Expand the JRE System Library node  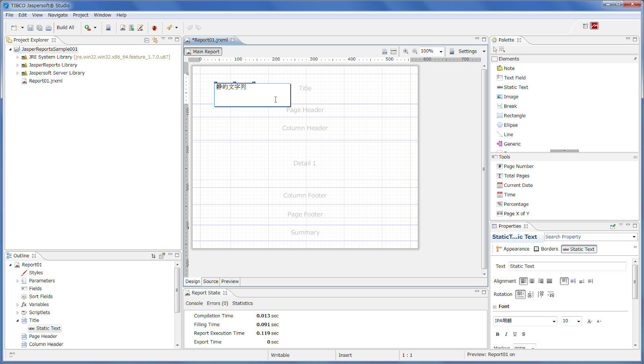[x=17, y=57]
